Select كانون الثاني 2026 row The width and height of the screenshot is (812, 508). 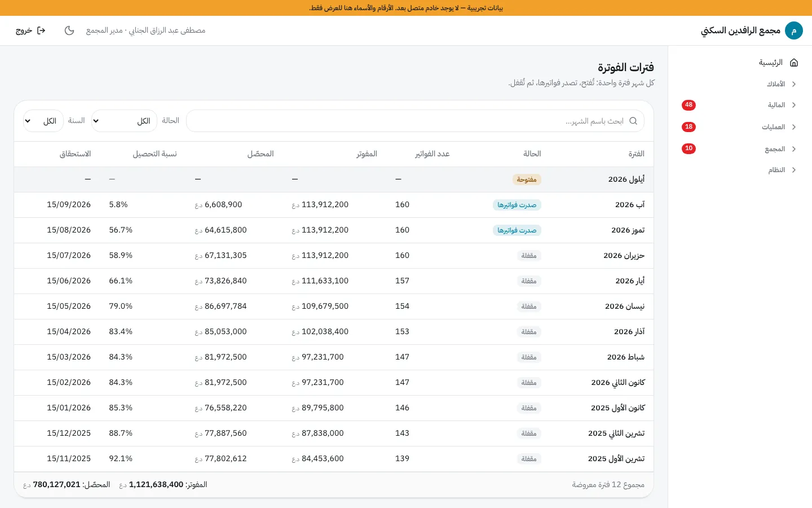click(334, 383)
